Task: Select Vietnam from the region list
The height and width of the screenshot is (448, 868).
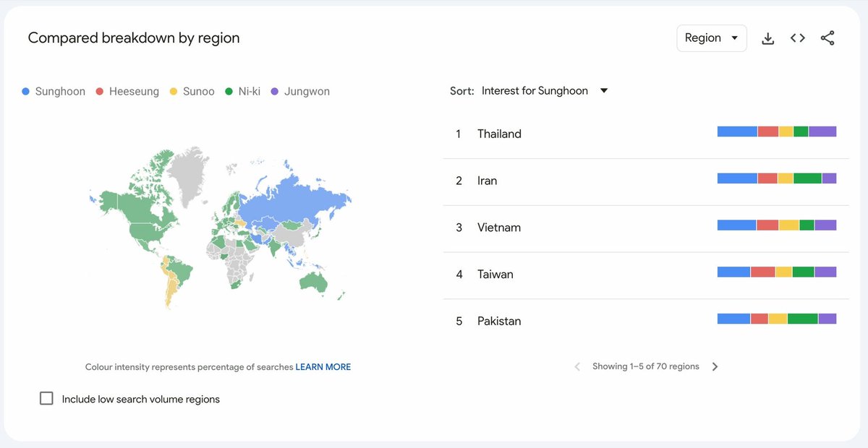Action: (x=499, y=227)
